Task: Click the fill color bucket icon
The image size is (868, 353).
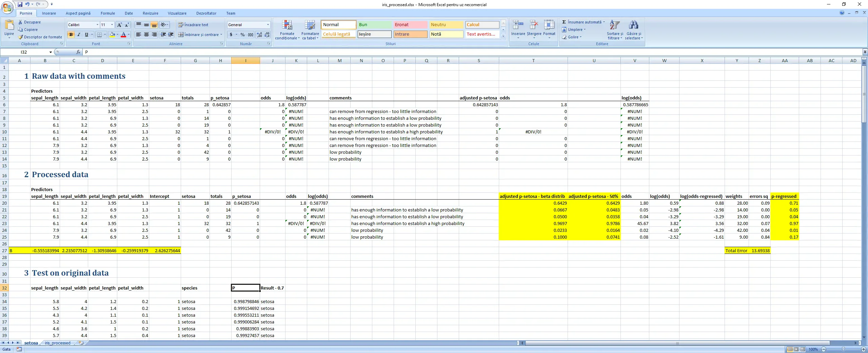Action: (x=113, y=35)
